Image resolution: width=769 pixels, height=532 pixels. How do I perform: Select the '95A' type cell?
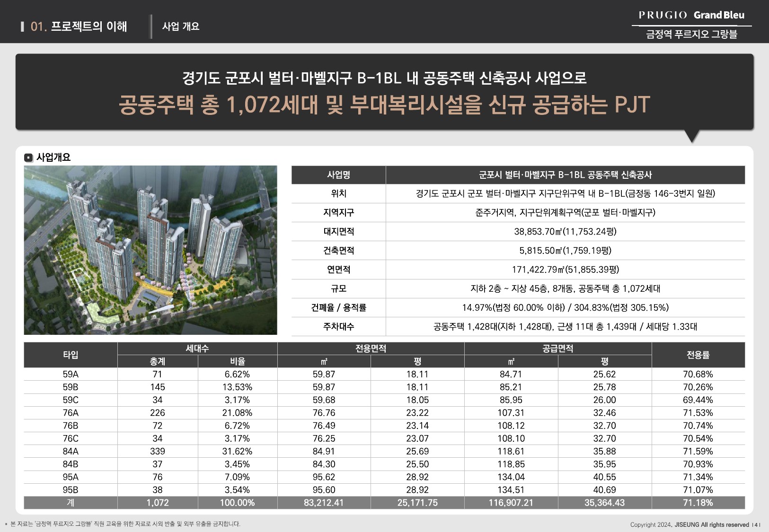71,477
